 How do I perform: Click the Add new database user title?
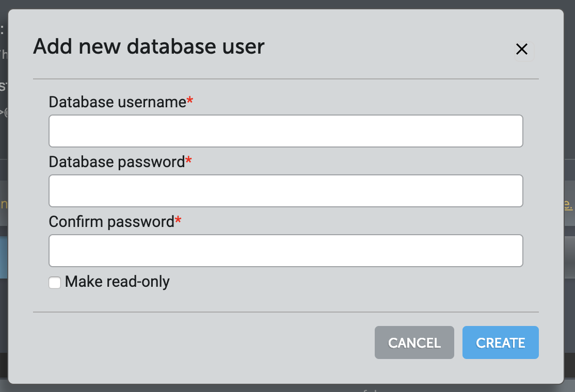pyautogui.click(x=149, y=47)
